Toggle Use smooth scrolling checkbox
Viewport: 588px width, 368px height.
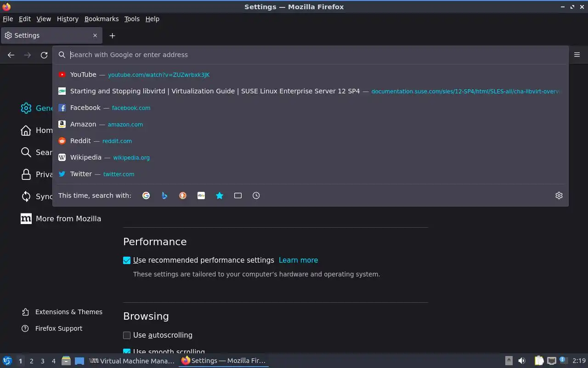127,351
